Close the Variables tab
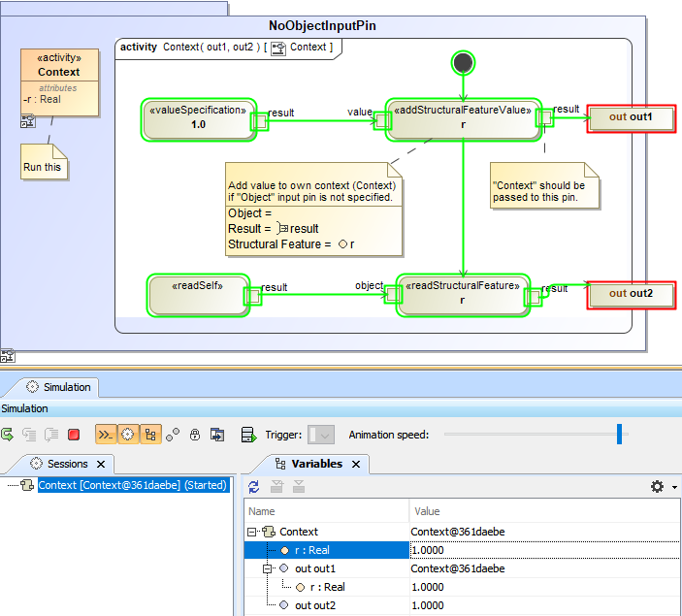Screen dimensions: 682x616 (355, 465)
